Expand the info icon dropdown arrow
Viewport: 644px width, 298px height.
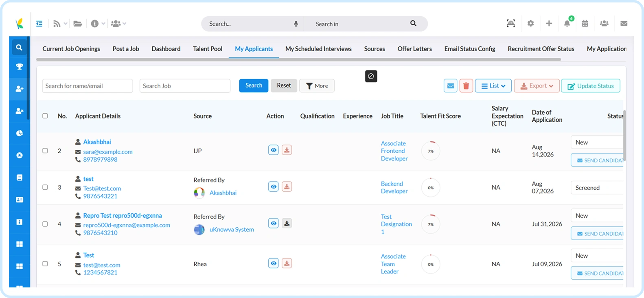click(x=103, y=24)
